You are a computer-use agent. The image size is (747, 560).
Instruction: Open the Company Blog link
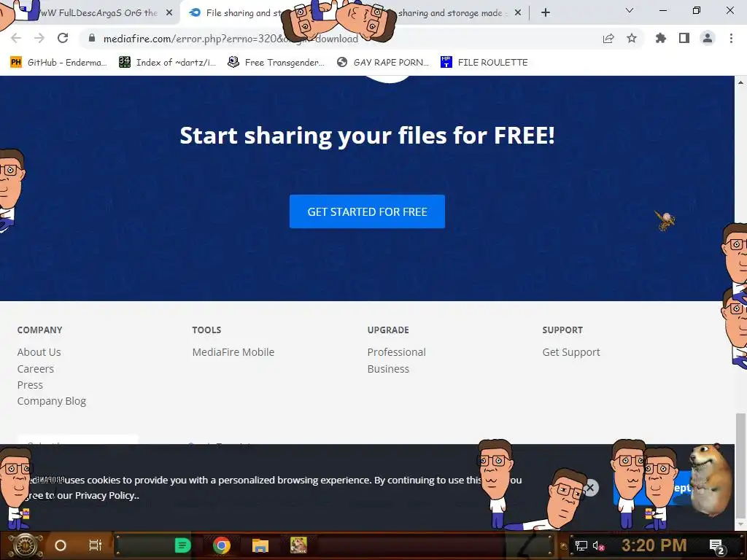click(x=52, y=401)
